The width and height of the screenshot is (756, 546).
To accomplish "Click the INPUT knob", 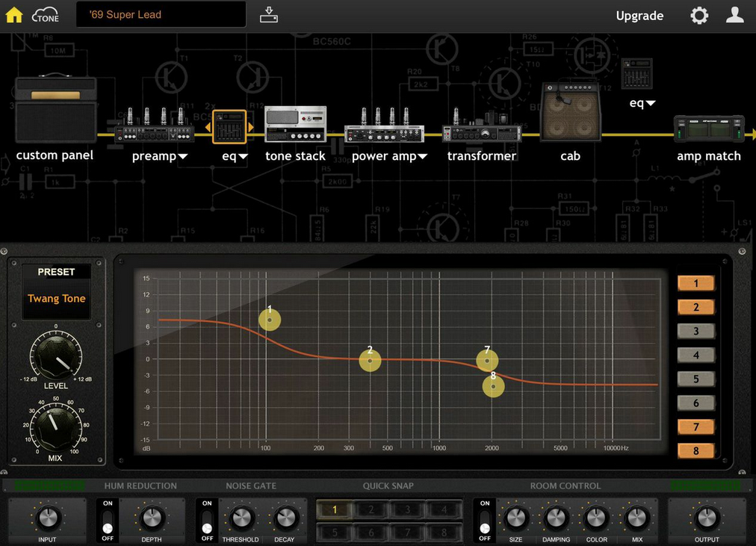I will click(x=47, y=518).
